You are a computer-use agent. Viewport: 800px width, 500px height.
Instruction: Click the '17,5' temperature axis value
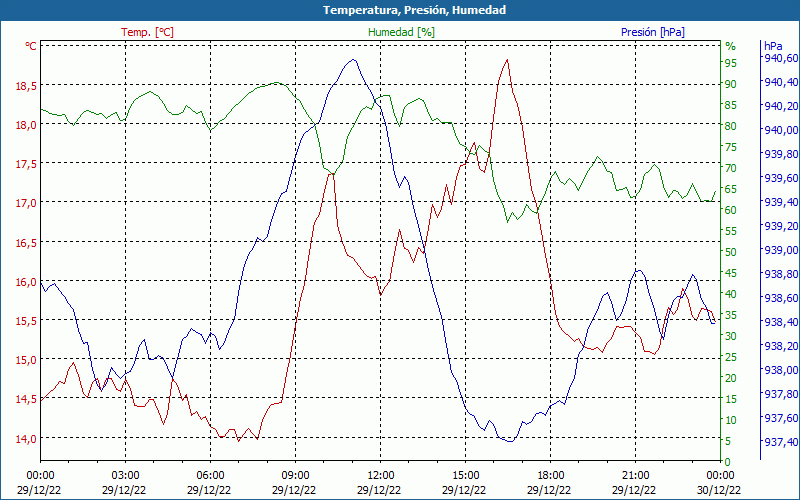point(26,164)
